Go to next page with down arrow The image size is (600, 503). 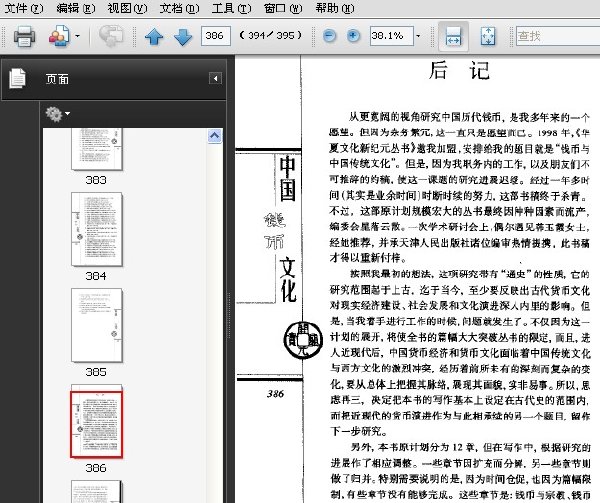click(x=183, y=37)
